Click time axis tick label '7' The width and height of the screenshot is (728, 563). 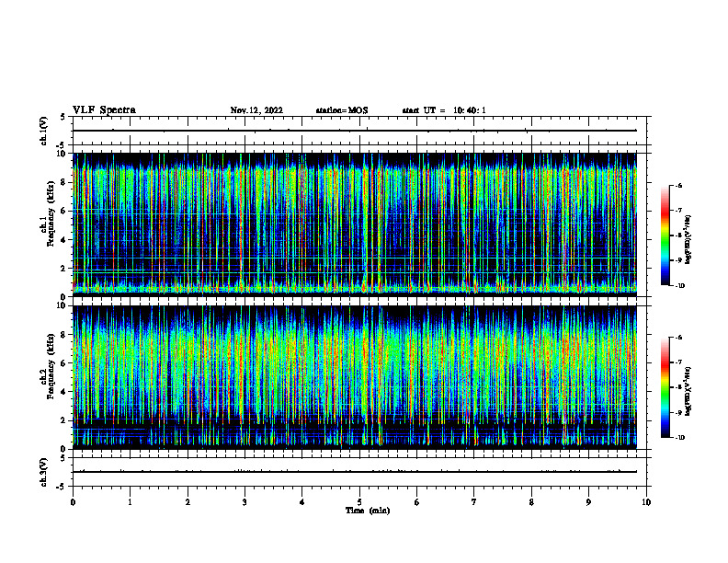coord(474,502)
